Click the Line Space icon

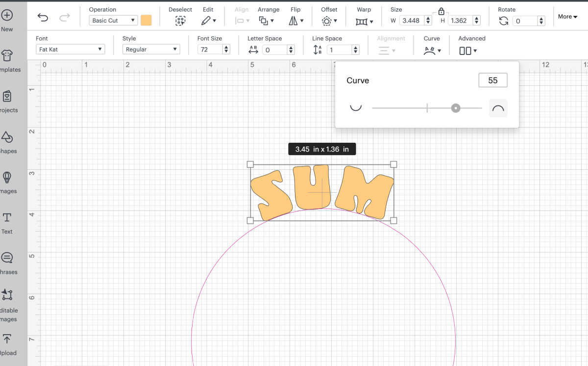pyautogui.click(x=318, y=50)
